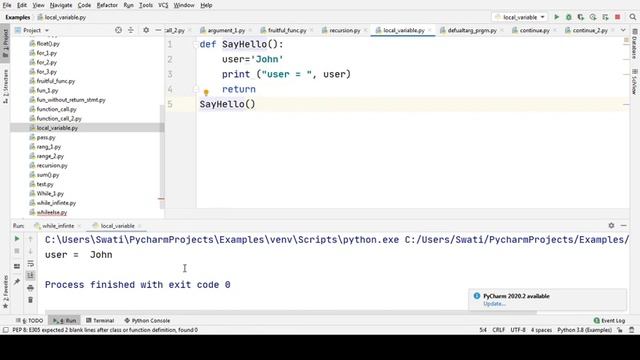Click Examples breadcrumb in navigation bar

(18, 17)
